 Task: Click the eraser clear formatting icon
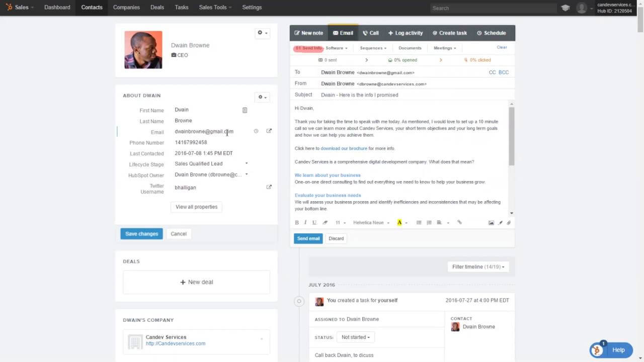325,222
